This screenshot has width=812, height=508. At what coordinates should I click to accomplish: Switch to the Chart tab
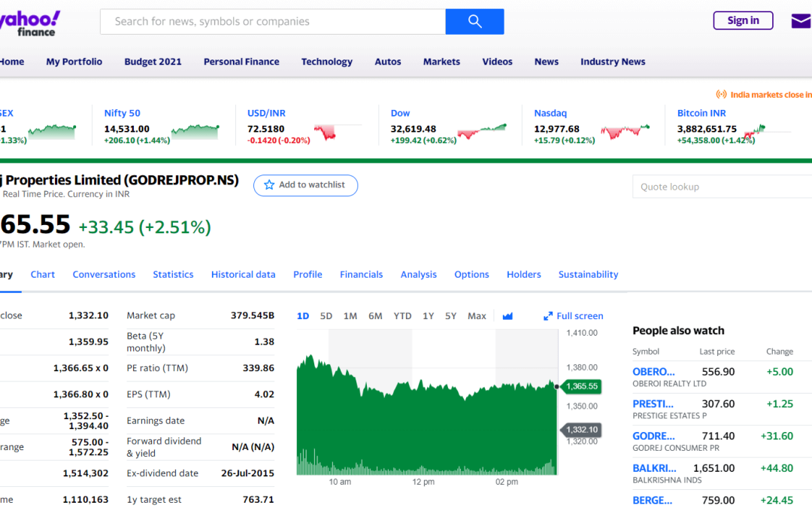click(42, 274)
